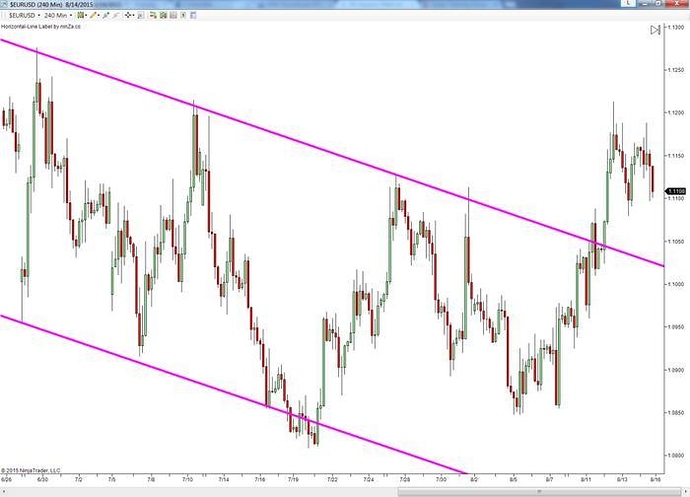This screenshot has height=497, width=690.
Task: Select the crosshair cursor icon
Action: tap(128, 15)
